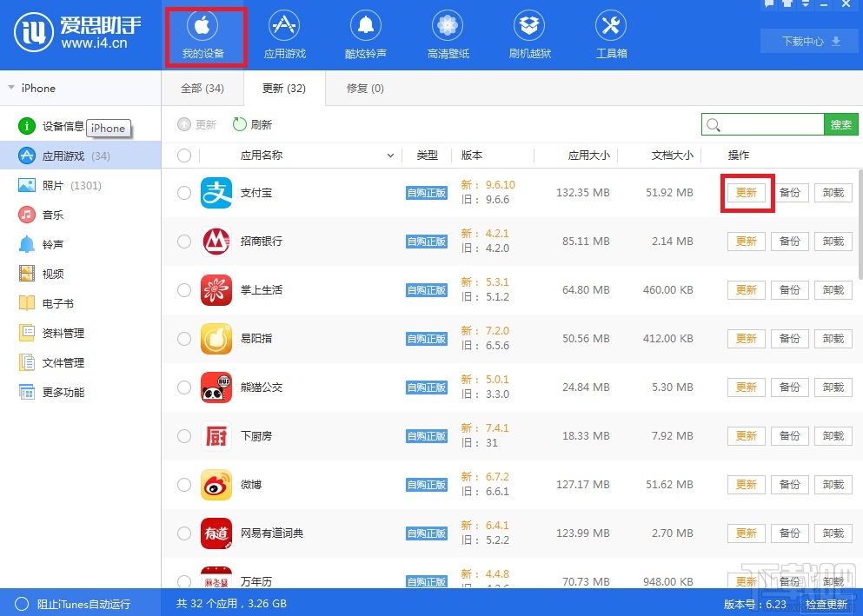Tick the select-all checkbox in header row
The height and width of the screenshot is (616, 863).
[183, 155]
